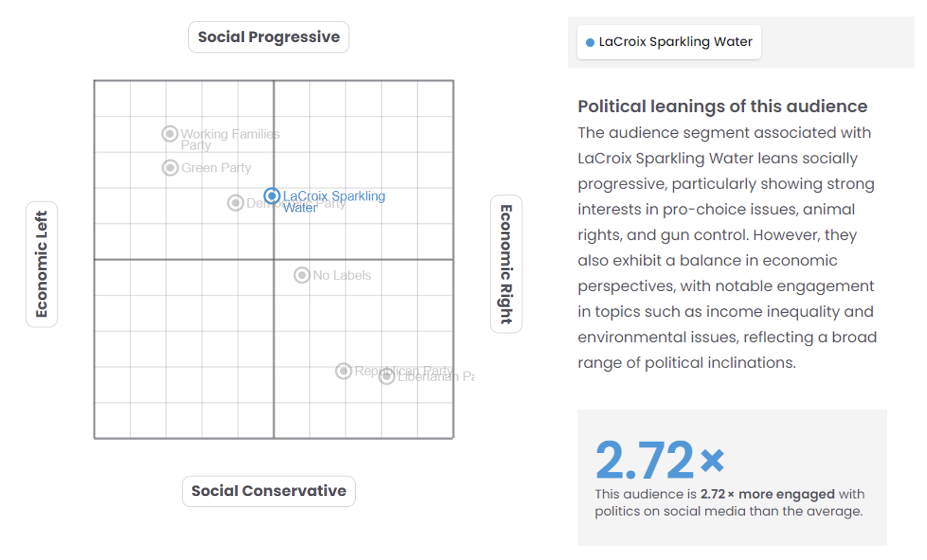Click the 'Green Party' text label
This screenshot has width=927, height=560.
[216, 168]
